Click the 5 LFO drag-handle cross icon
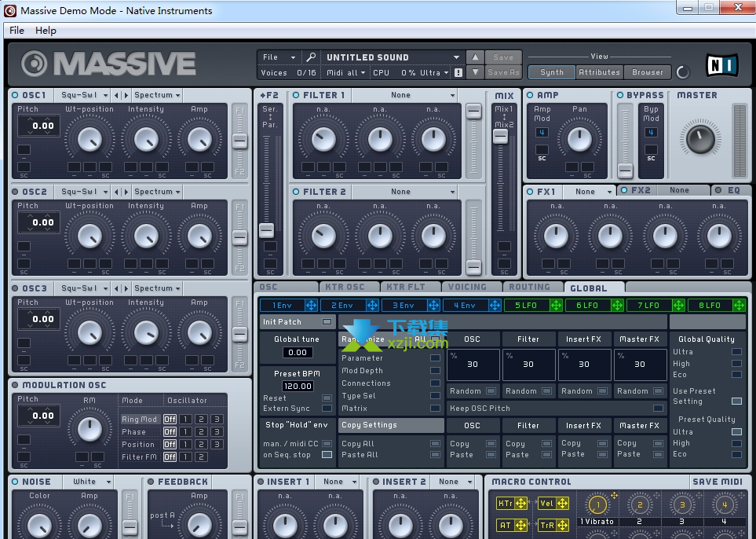 [x=556, y=305]
